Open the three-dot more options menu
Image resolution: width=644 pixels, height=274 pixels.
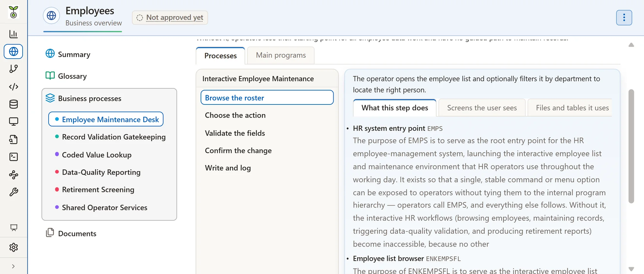pyautogui.click(x=624, y=17)
